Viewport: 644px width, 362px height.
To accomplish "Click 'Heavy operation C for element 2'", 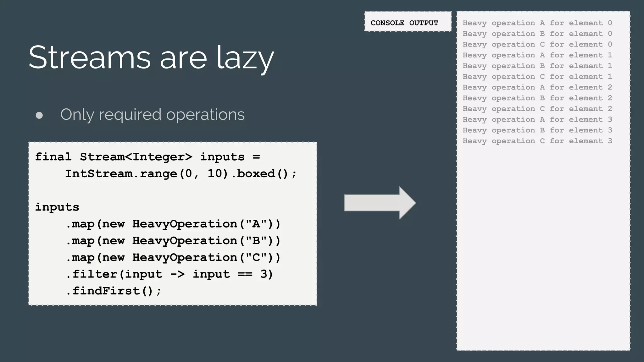I will 537,109.
